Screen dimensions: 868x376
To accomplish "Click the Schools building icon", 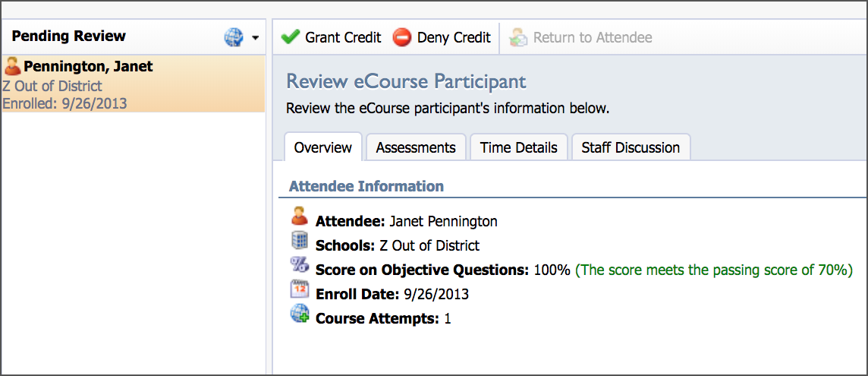I will [299, 240].
